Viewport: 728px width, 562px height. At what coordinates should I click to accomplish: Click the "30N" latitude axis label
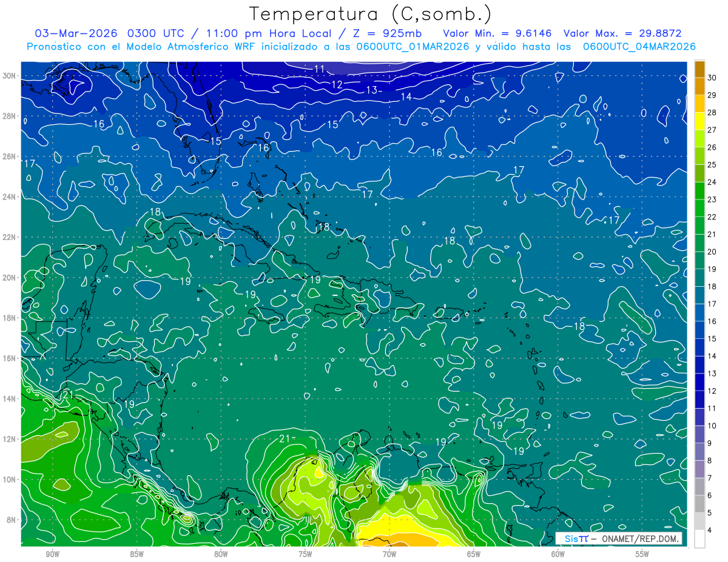click(x=9, y=76)
